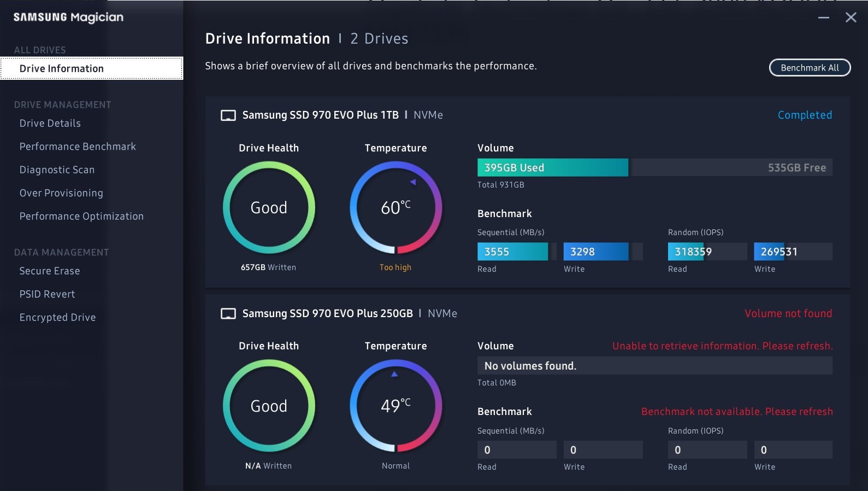868x491 pixels.
Task: Open PSID Revert page
Action: click(x=47, y=294)
